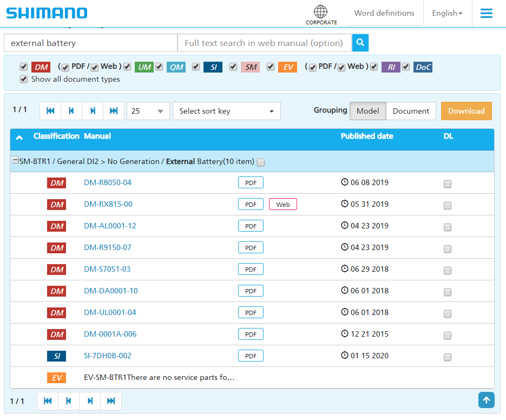Tick the SM-BTR1 group select checkbox

pos(261,162)
